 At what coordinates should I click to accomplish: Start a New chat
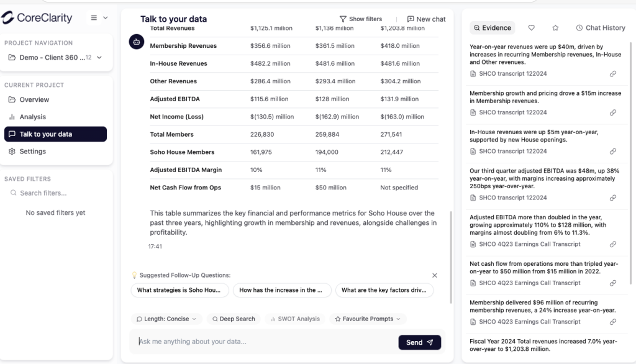click(426, 19)
